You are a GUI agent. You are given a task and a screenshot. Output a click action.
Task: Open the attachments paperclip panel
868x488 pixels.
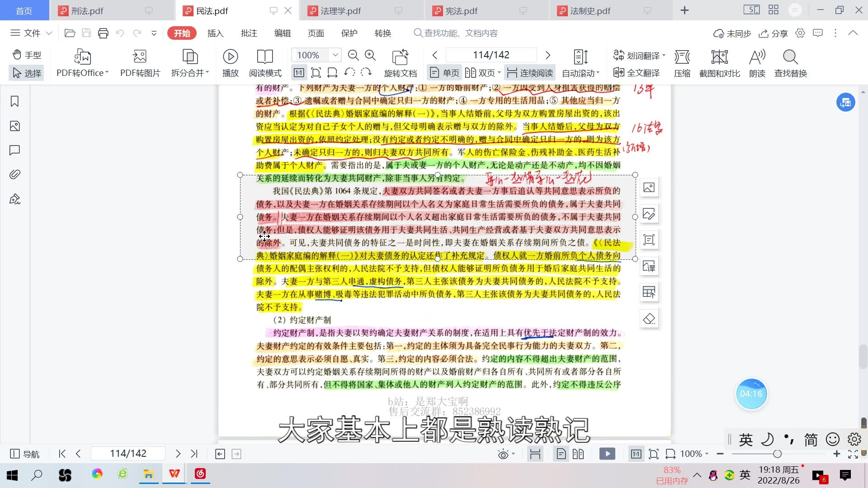click(14, 174)
